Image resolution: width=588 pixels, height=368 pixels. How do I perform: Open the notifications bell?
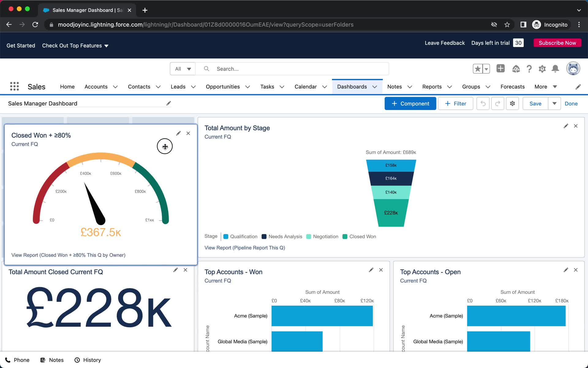(x=555, y=69)
